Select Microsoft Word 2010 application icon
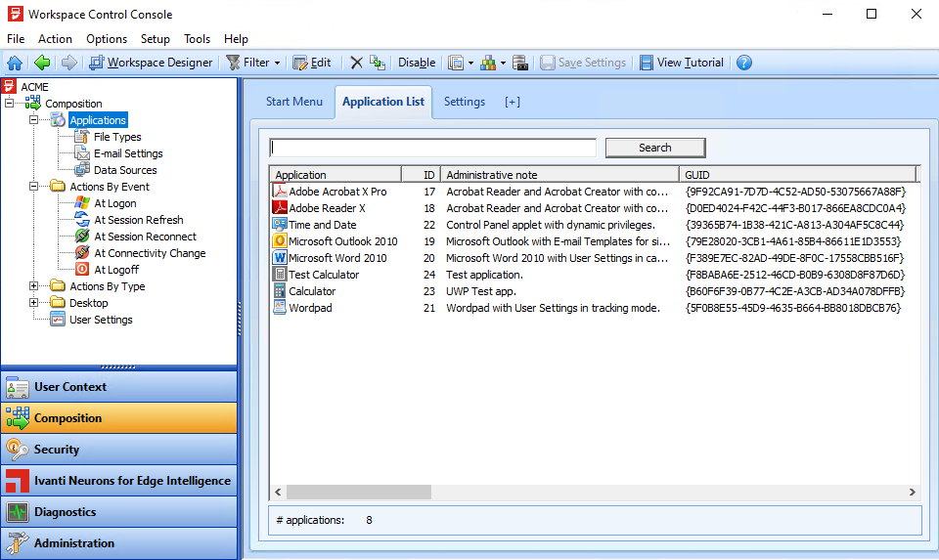This screenshot has height=560, width=939. 279,258
